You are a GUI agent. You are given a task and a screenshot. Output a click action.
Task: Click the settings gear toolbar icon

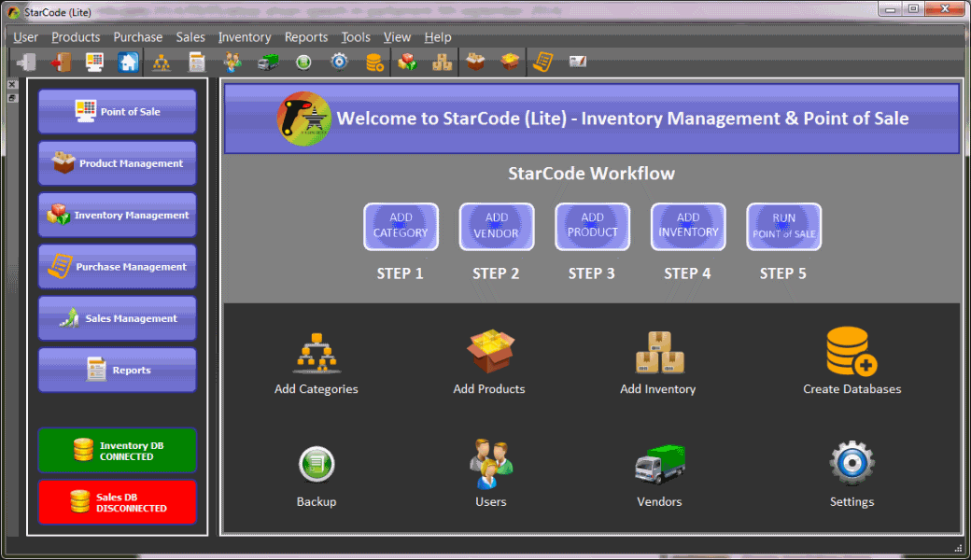click(339, 62)
